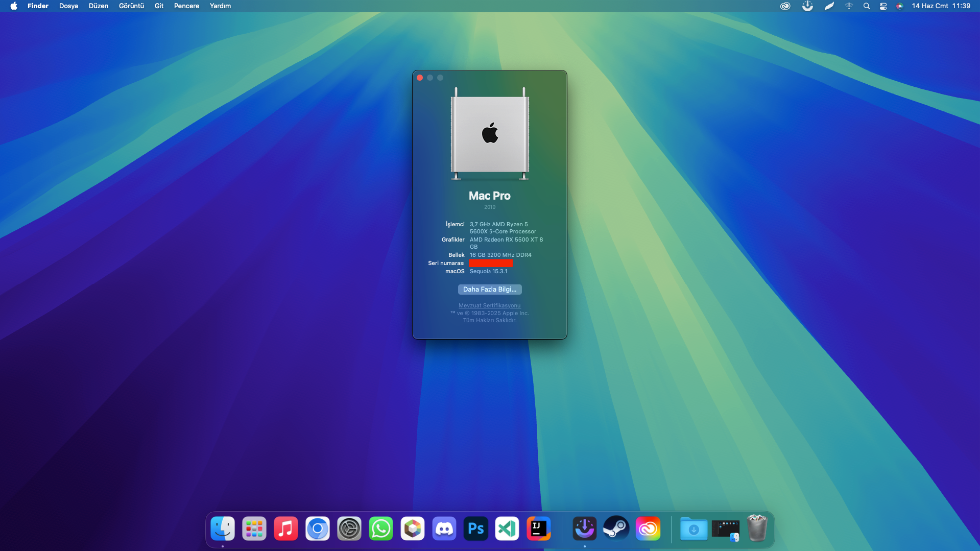
Task: Click the Grafikler label
Action: pyautogui.click(x=453, y=240)
